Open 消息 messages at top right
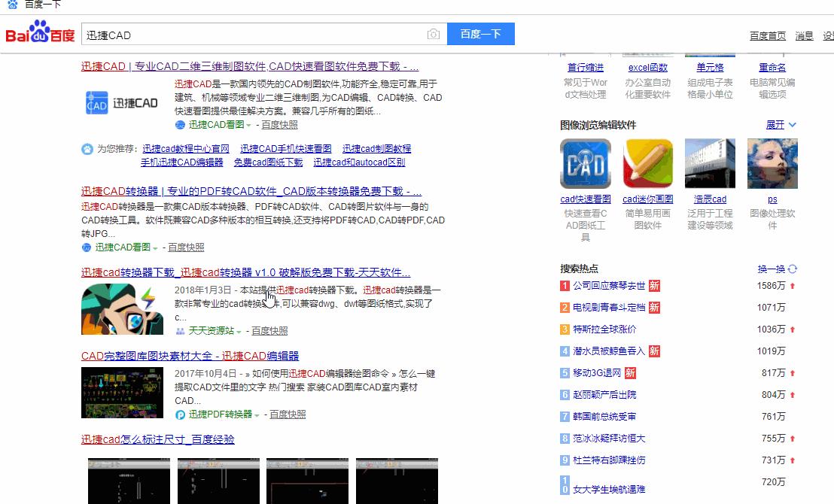This screenshot has height=504, width=834. coord(803,35)
